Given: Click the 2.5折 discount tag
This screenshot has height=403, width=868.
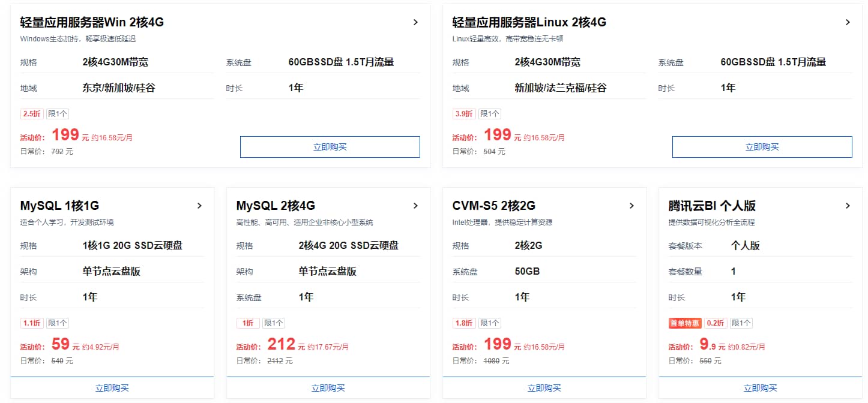Looking at the screenshot, I should point(32,114).
